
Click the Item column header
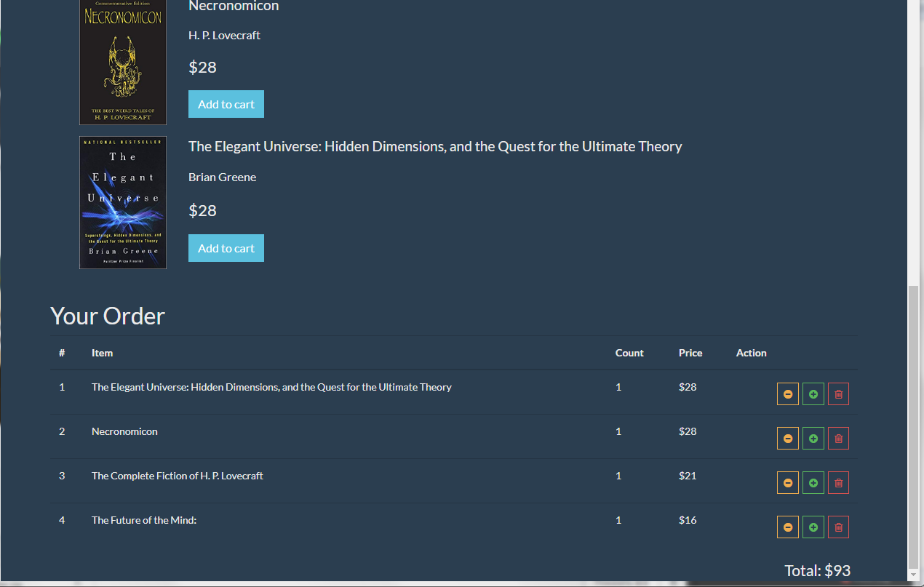pos(102,353)
